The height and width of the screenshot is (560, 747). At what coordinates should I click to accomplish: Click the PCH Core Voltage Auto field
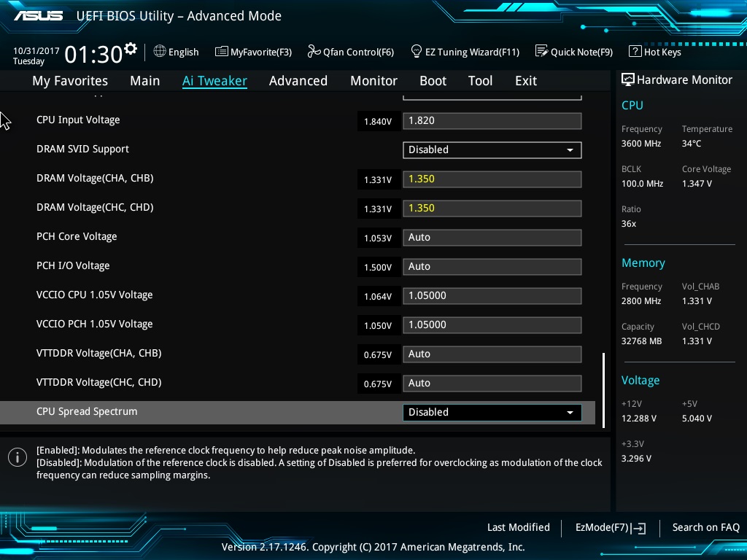click(492, 238)
